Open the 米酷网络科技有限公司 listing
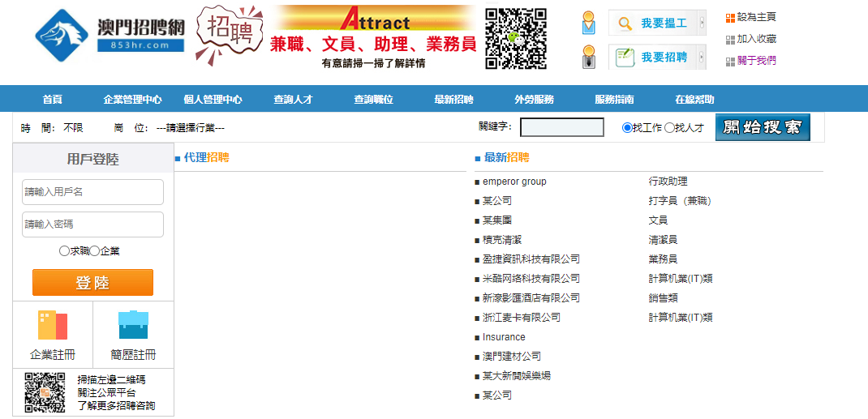 pyautogui.click(x=531, y=279)
